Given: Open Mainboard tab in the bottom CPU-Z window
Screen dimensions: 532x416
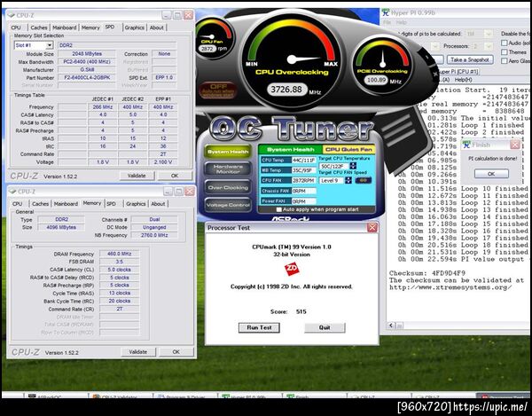Looking at the screenshot, I should [x=66, y=204].
